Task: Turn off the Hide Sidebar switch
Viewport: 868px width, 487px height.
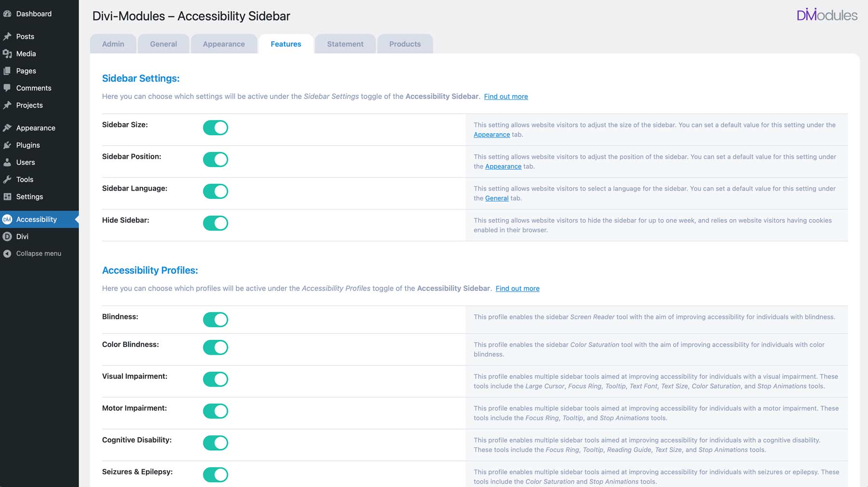Action: coord(215,223)
